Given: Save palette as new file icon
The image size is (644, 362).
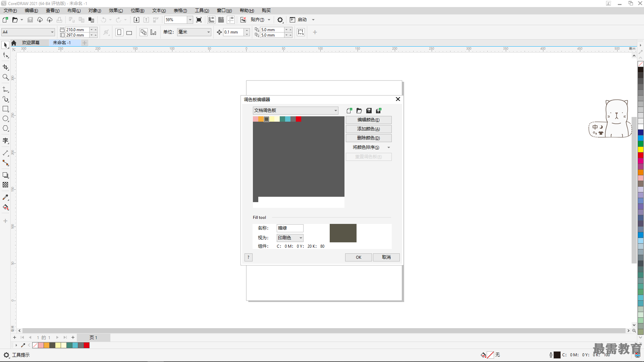Looking at the screenshot, I should pyautogui.click(x=378, y=111).
